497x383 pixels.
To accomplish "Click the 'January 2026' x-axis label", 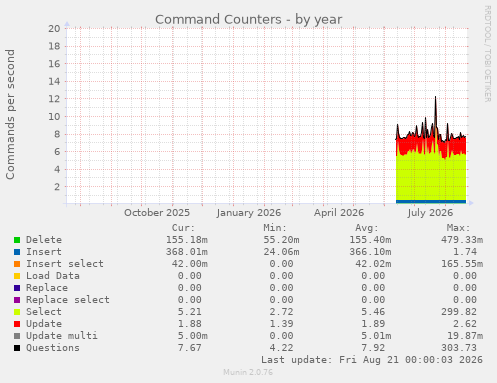I will coord(249,213).
